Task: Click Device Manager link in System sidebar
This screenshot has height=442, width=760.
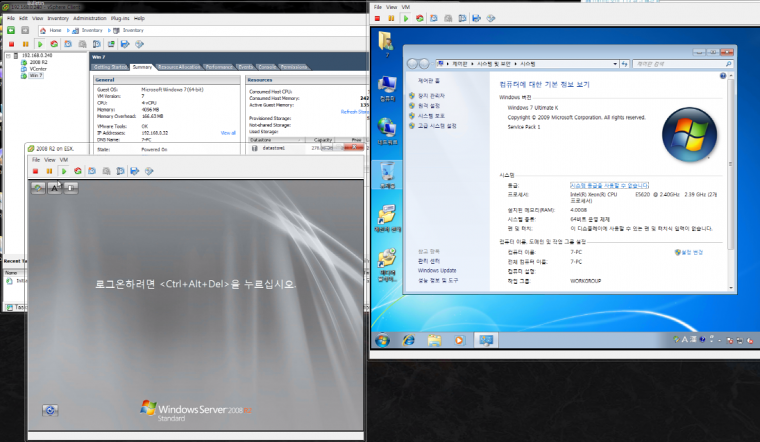Action: click(431, 96)
